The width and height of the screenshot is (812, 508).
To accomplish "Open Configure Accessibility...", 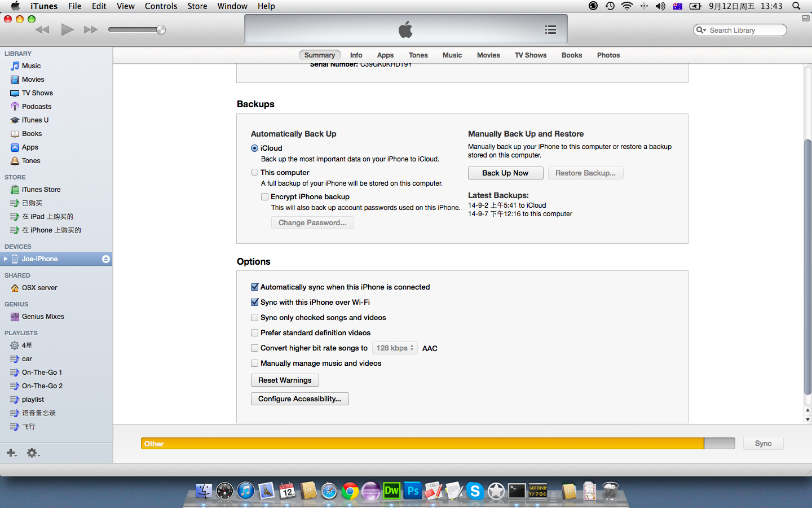I will [x=299, y=399].
